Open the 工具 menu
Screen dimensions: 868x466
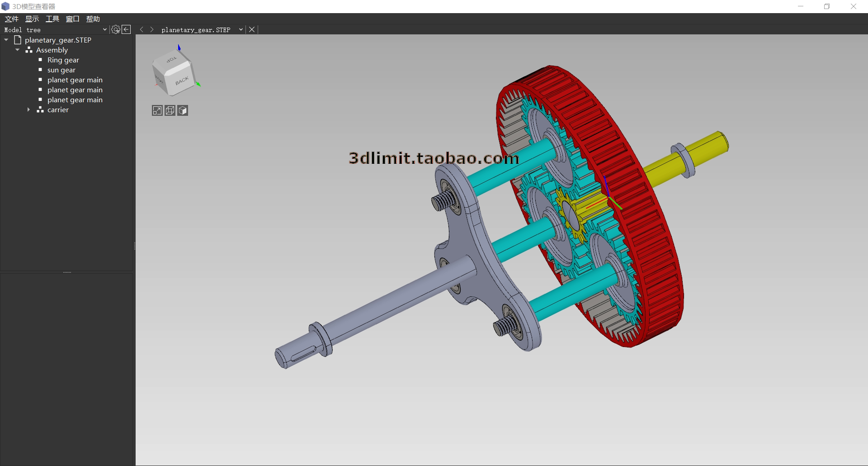[x=52, y=19]
